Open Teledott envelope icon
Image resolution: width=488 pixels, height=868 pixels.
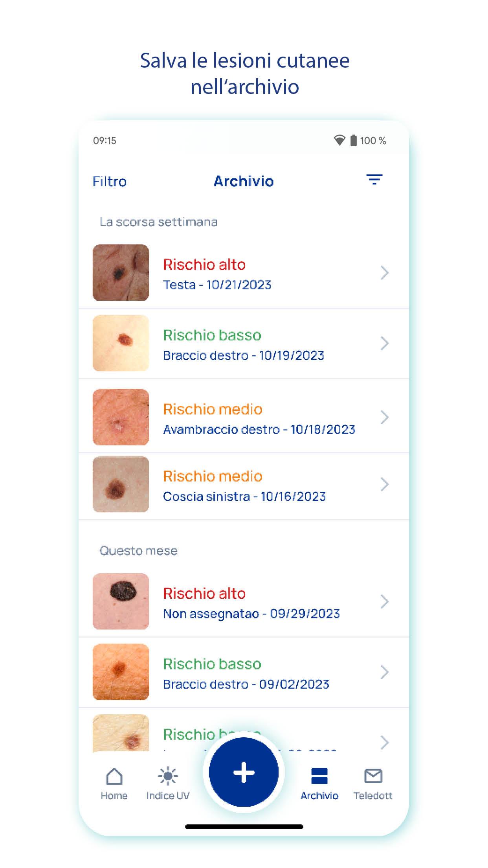coord(373,776)
